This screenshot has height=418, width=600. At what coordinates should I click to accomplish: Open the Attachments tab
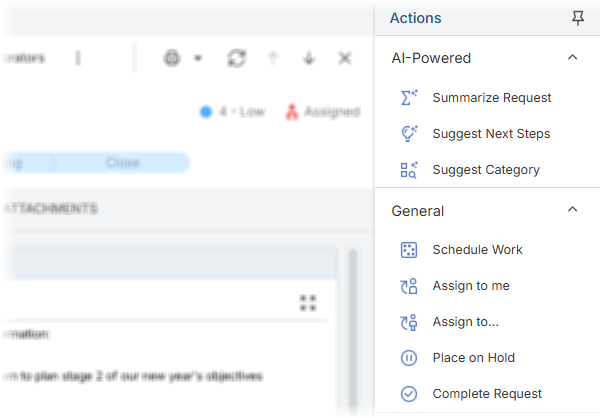(50, 209)
